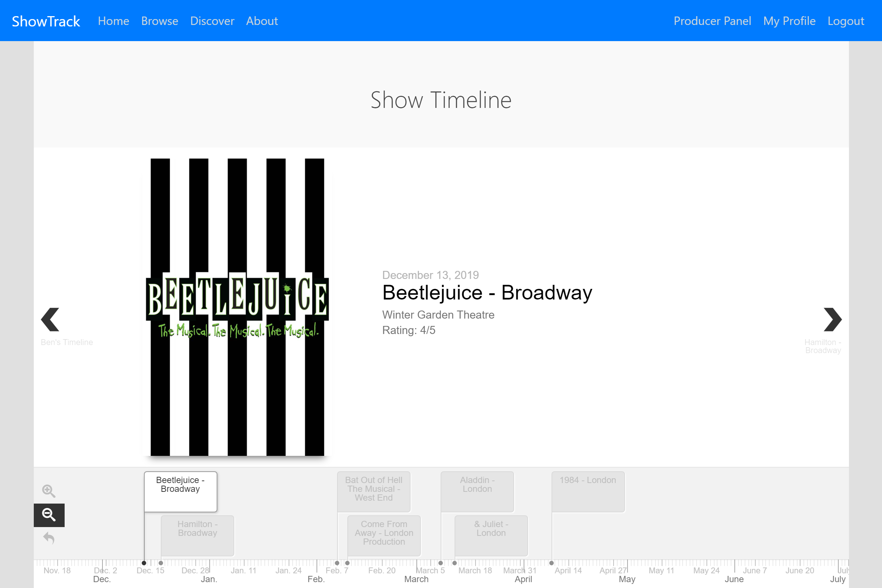Navigate back using the left chevron arrow

50,319
